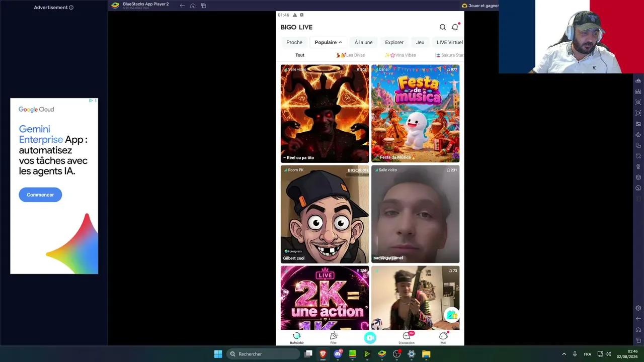Click the Windows taskbar Rechercher search box
The image size is (644, 362).
click(263, 354)
